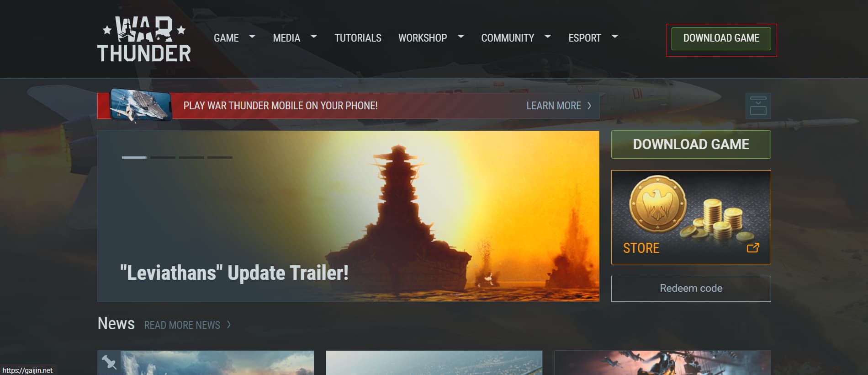868x375 pixels.
Task: Click the STORE external link icon
Action: 753,248
